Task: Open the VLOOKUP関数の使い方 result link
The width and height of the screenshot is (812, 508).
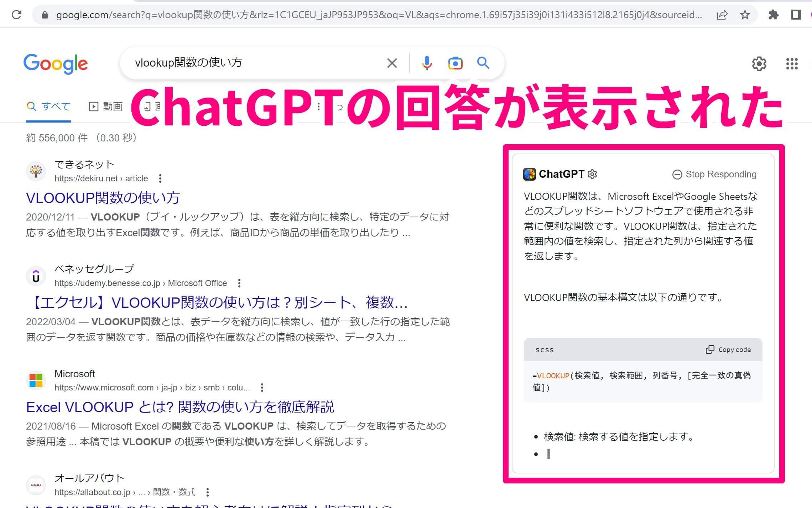Action: pos(103,198)
